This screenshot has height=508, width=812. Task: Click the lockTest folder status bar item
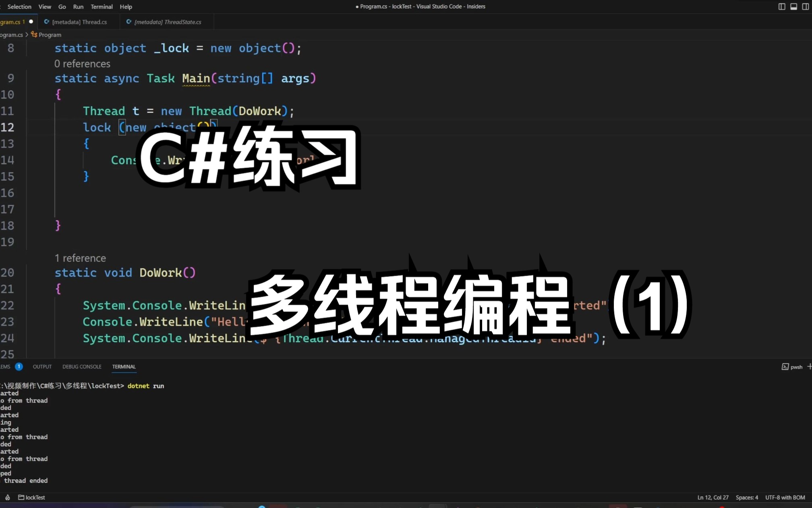[31, 498]
